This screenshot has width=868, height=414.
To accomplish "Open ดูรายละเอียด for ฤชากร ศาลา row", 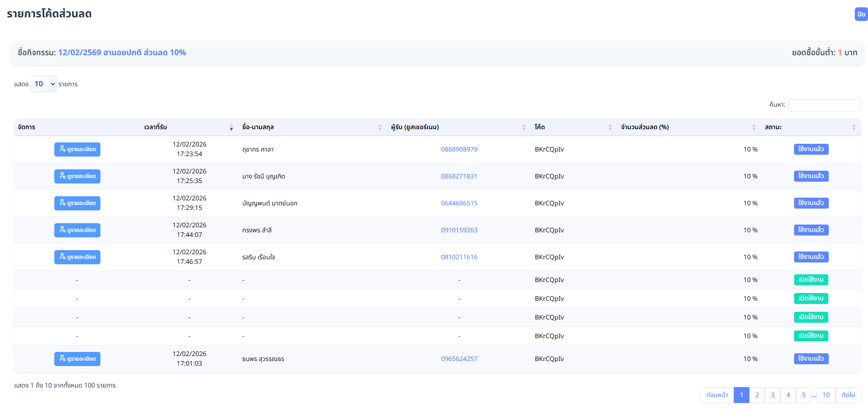I will click(77, 149).
